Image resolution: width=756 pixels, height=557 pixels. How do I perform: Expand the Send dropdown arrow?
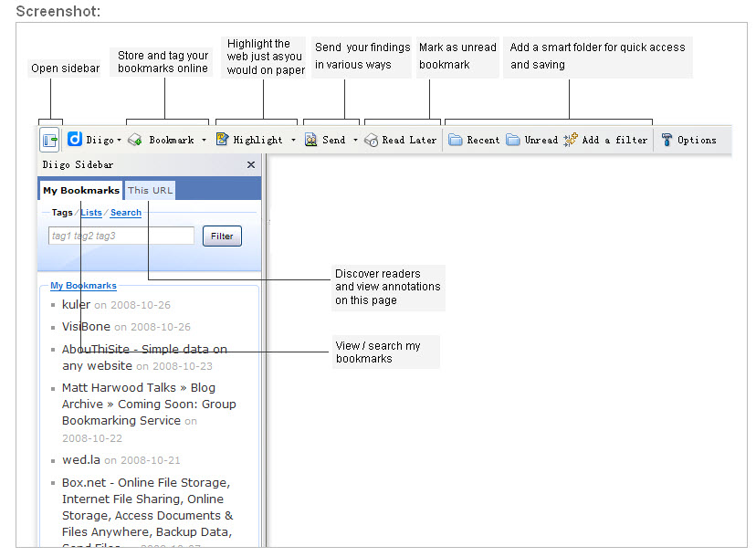coord(355,141)
